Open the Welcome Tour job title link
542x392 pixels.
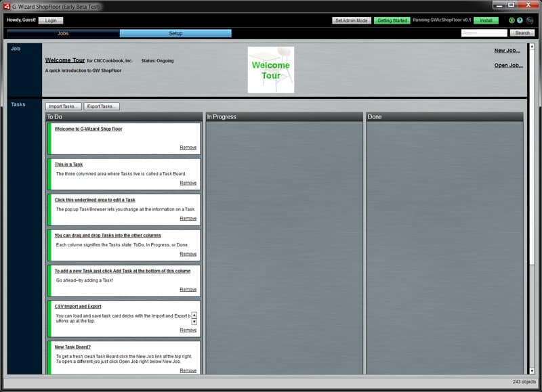(x=65, y=60)
